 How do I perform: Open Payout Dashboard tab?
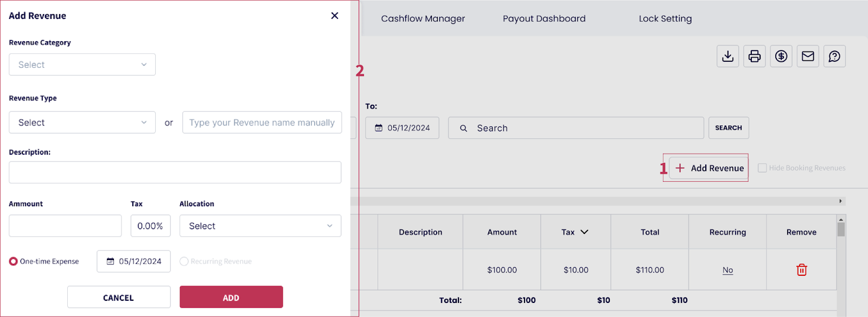pyautogui.click(x=544, y=18)
